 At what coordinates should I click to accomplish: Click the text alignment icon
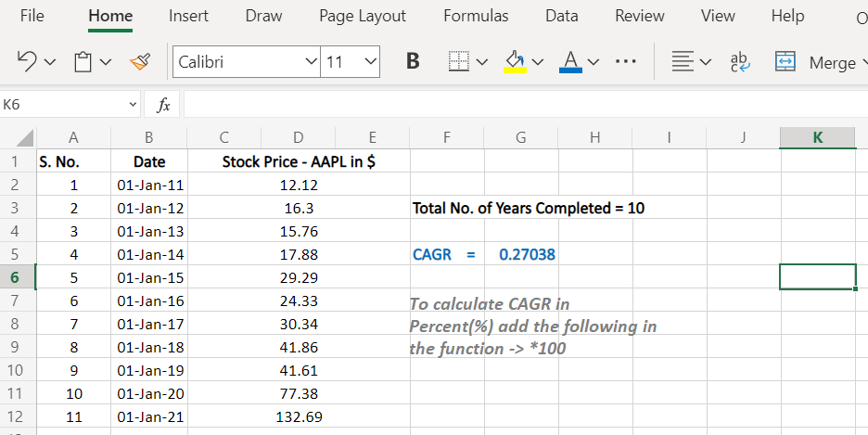pos(683,62)
